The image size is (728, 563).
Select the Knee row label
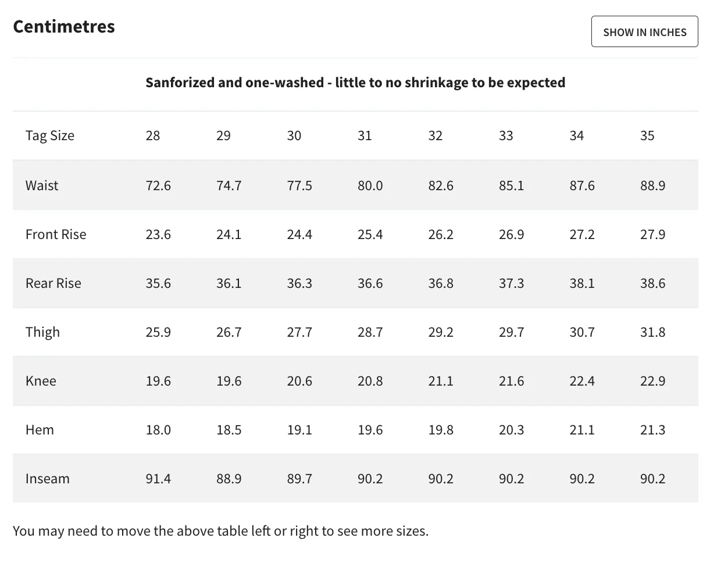click(41, 381)
